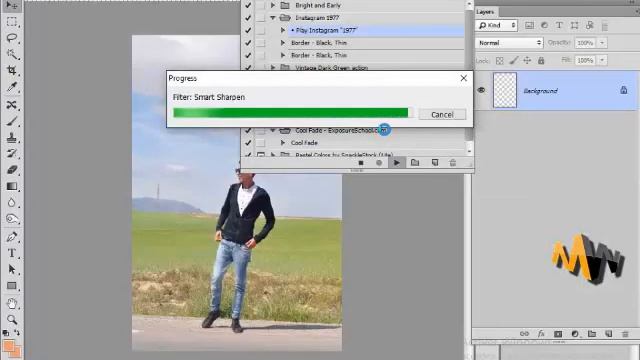
Task: Add a layer mask
Action: 558,334
